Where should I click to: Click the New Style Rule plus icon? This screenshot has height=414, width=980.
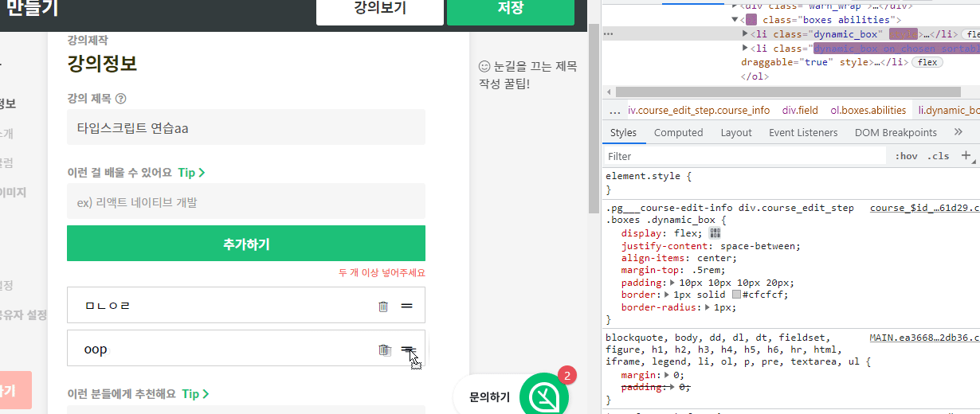coord(966,156)
